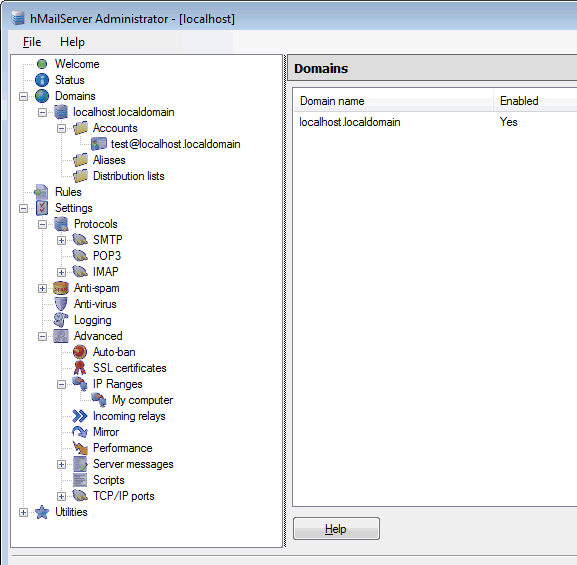Screen dimensions: 577x565
Task: Select the Logging tree label
Action: tap(92, 320)
